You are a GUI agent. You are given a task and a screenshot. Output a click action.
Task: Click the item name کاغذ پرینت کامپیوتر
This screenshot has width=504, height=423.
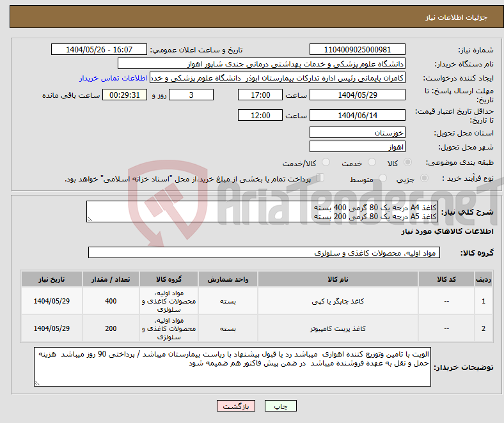338,328
